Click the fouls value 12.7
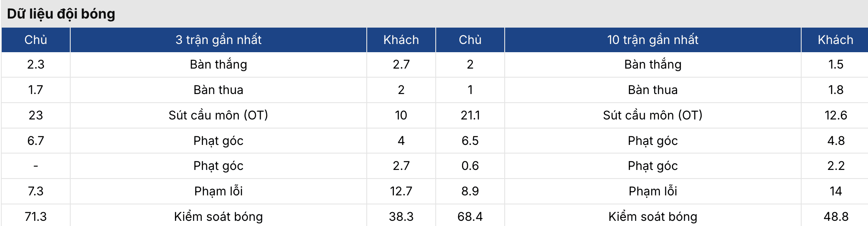The height and width of the screenshot is (226, 868). pos(401,191)
